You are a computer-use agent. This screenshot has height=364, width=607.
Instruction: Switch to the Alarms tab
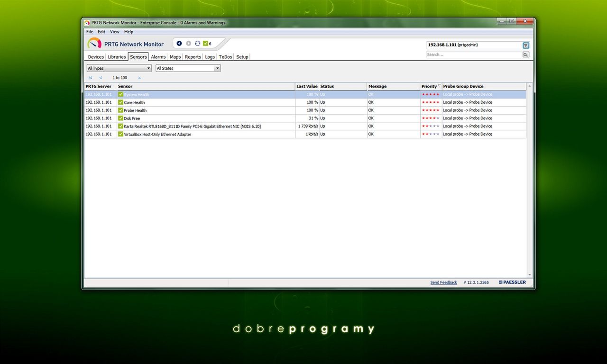[x=158, y=57]
